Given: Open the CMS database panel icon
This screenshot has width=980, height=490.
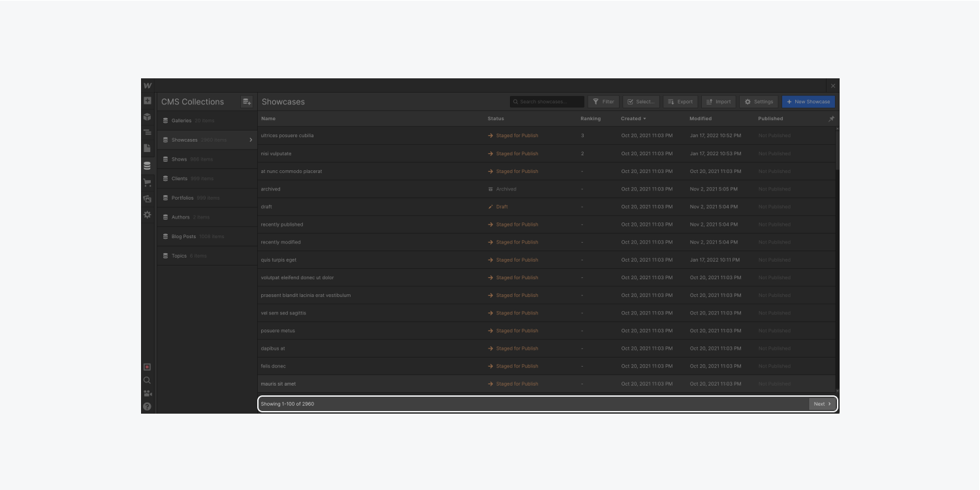Looking at the screenshot, I should pyautogui.click(x=148, y=166).
